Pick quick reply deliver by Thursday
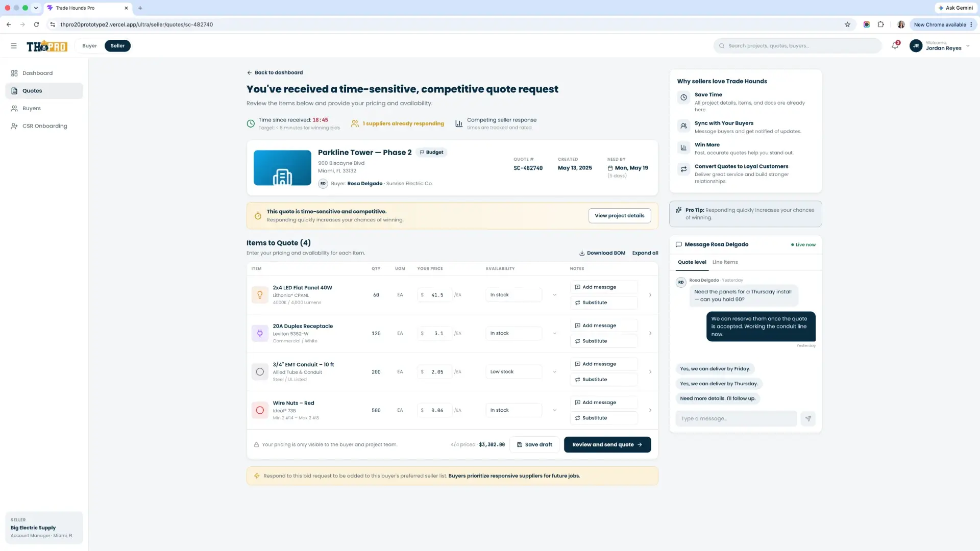980x551 pixels. (719, 384)
